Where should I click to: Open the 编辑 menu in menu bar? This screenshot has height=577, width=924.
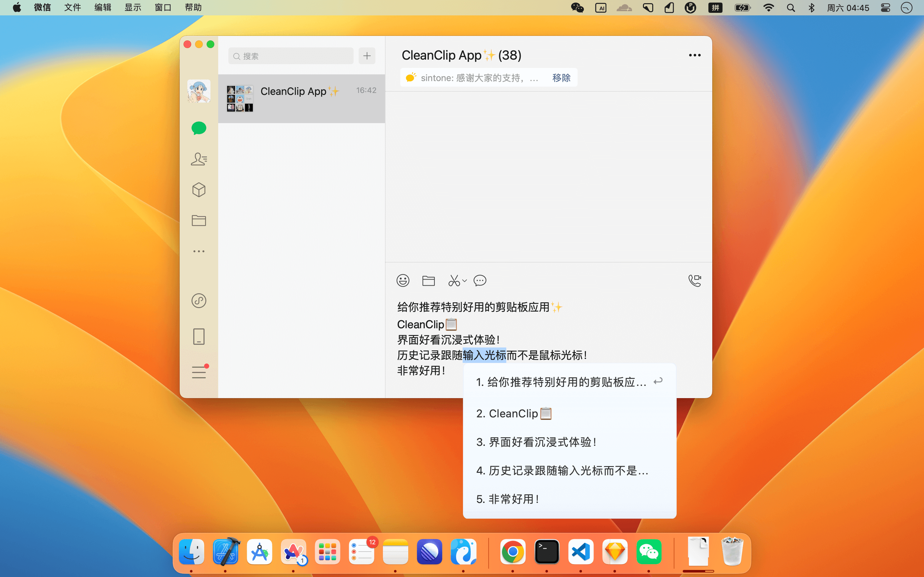(102, 8)
